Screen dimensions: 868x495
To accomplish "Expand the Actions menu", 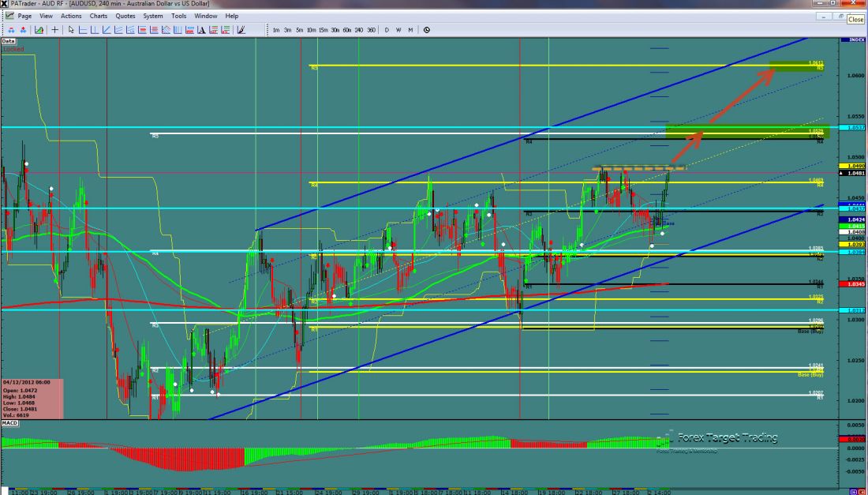I will [x=71, y=16].
